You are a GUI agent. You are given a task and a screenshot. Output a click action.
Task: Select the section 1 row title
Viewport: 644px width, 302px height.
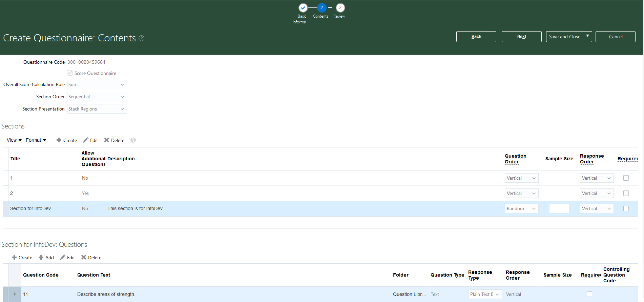pyautogui.click(x=12, y=178)
